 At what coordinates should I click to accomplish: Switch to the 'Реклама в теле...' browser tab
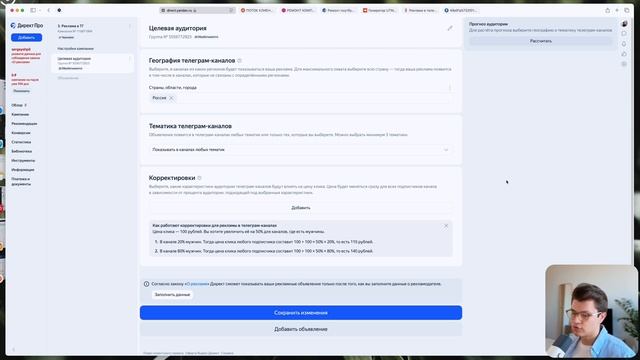tap(420, 10)
